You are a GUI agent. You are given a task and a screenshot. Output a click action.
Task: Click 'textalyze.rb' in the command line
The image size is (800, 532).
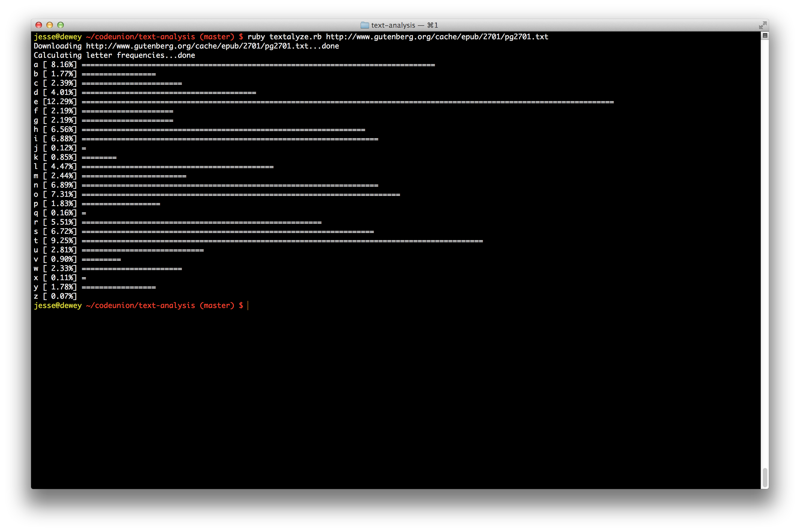pos(295,37)
